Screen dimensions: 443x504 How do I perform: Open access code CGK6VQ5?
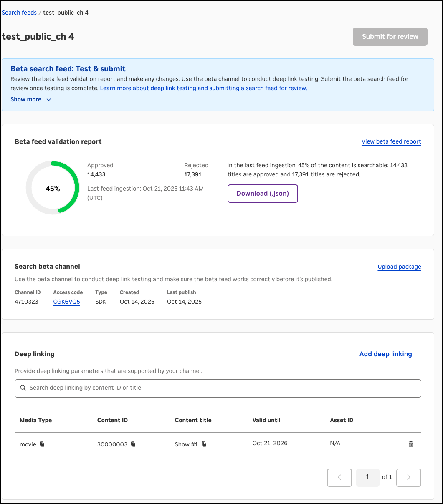[x=66, y=302]
